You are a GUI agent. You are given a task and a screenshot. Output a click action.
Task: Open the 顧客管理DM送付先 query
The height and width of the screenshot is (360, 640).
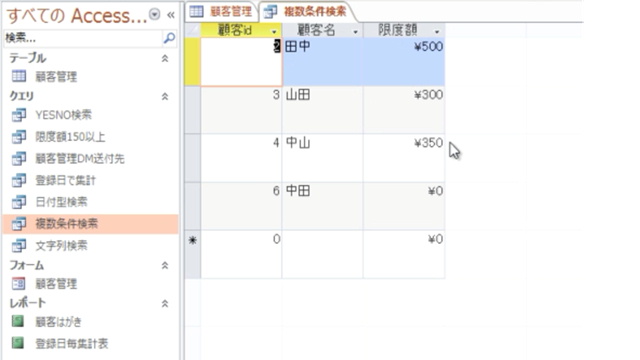[x=80, y=158]
